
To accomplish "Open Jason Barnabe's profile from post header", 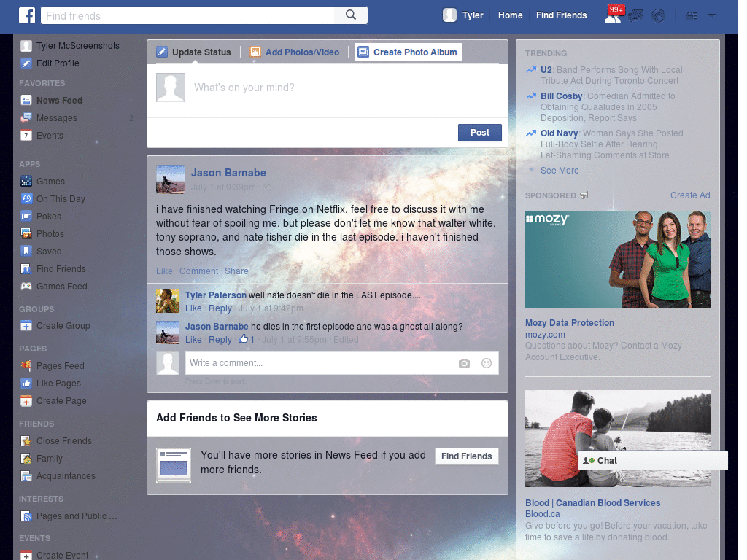I will [x=228, y=173].
